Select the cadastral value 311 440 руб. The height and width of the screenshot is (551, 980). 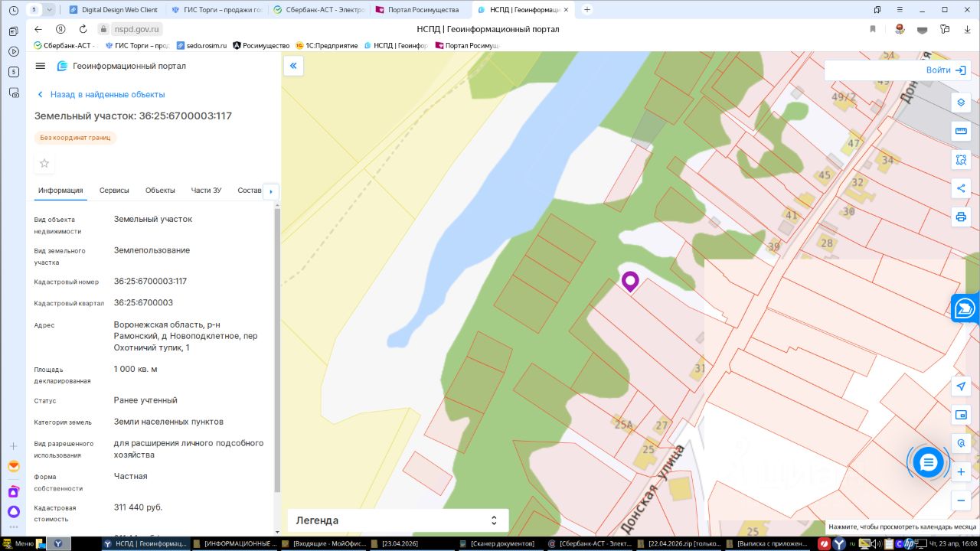coord(138,507)
